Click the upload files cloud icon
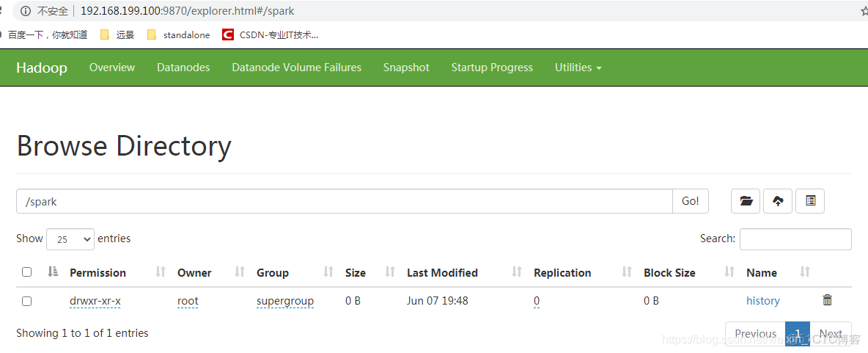This screenshot has height=353, width=868. (x=778, y=201)
